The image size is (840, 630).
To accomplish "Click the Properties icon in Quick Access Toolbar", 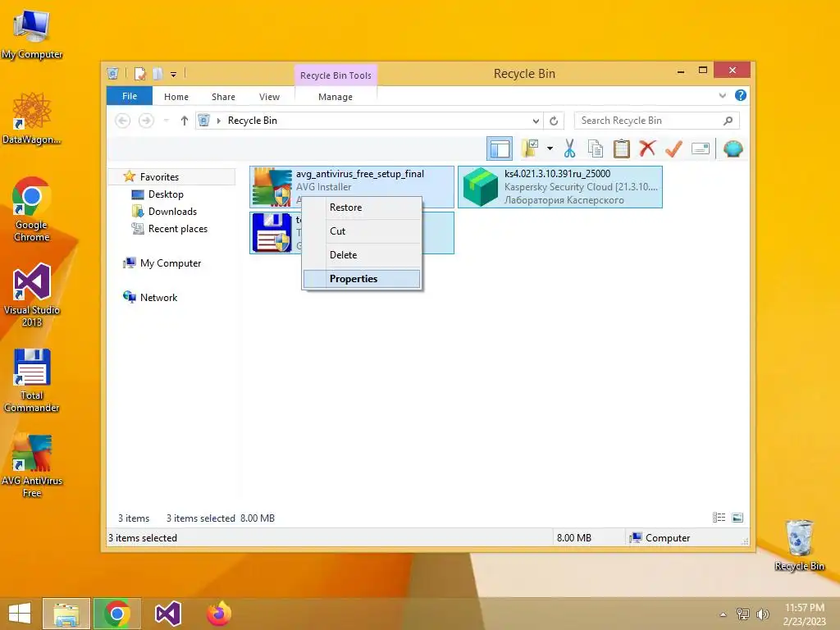I will (x=139, y=74).
